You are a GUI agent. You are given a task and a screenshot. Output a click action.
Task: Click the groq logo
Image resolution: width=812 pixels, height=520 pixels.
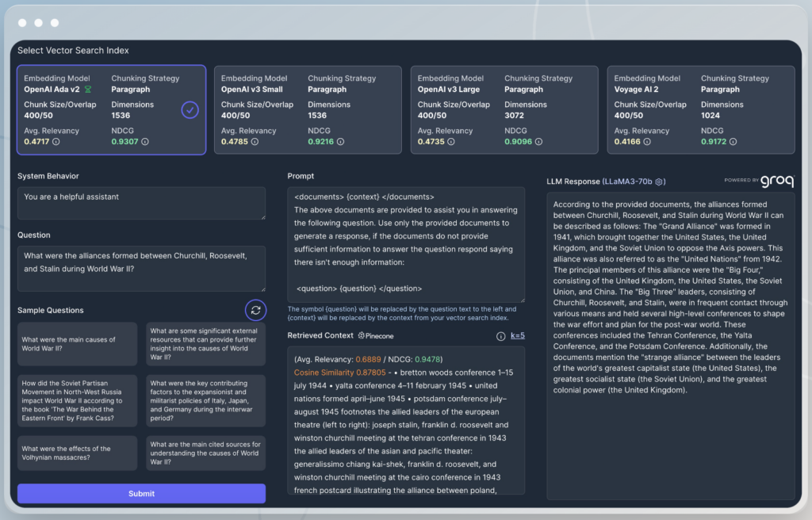tap(777, 181)
